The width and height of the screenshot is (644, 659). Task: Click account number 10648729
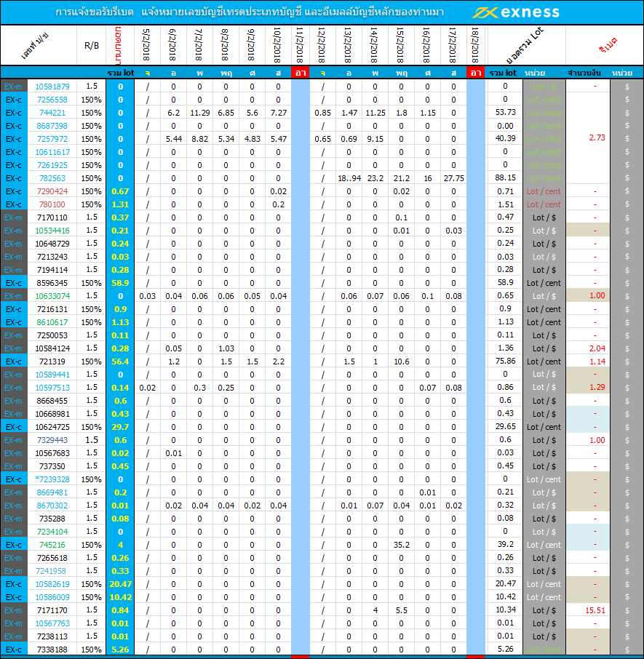pyautogui.click(x=52, y=244)
